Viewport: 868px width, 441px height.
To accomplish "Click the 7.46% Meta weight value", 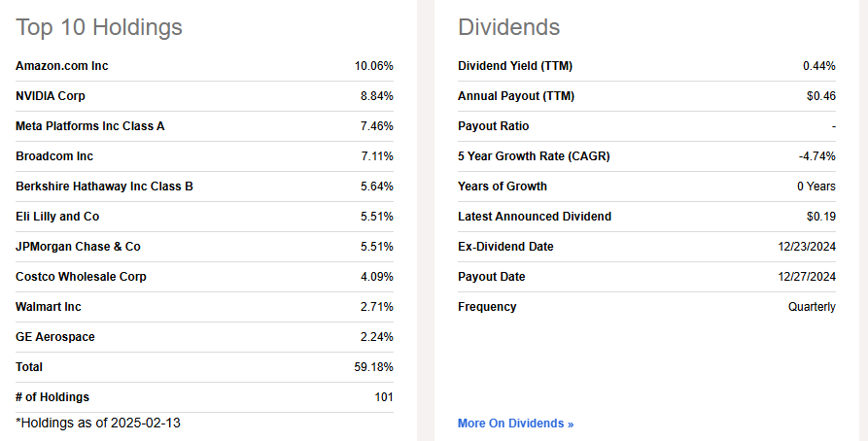I will [377, 126].
